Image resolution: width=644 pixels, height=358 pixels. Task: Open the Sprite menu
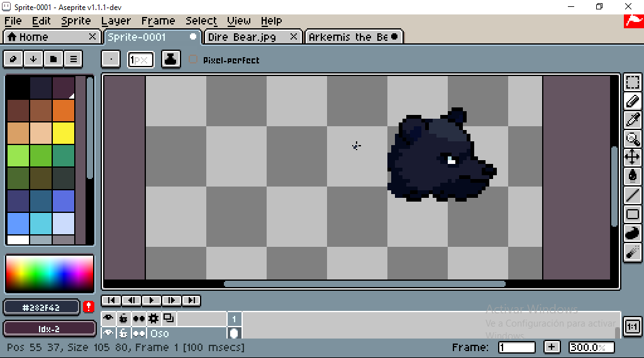pos(75,21)
